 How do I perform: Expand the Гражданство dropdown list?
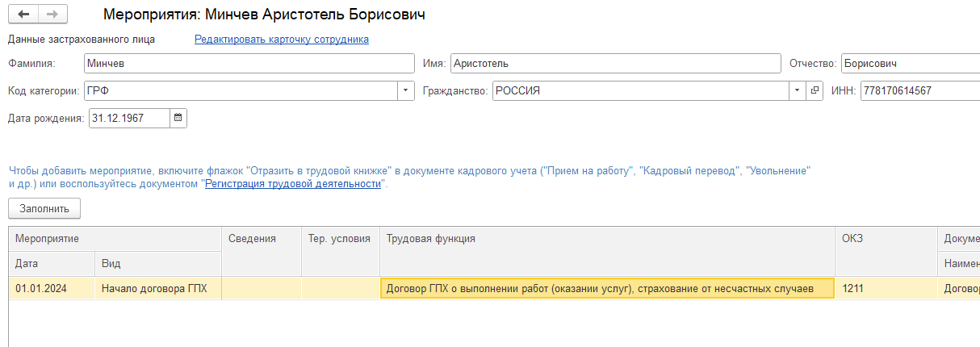tap(797, 90)
